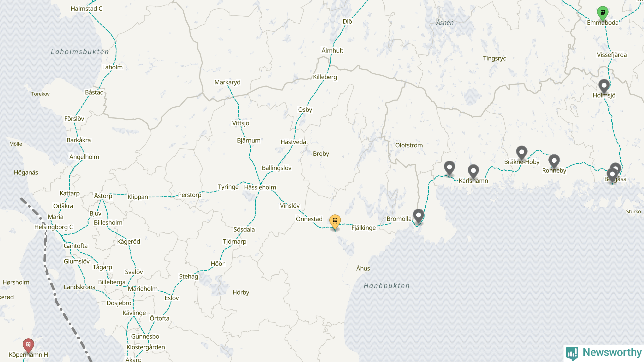Image resolution: width=644 pixels, height=362 pixels.
Task: Click the Ängelholm station label
Action: (84, 157)
